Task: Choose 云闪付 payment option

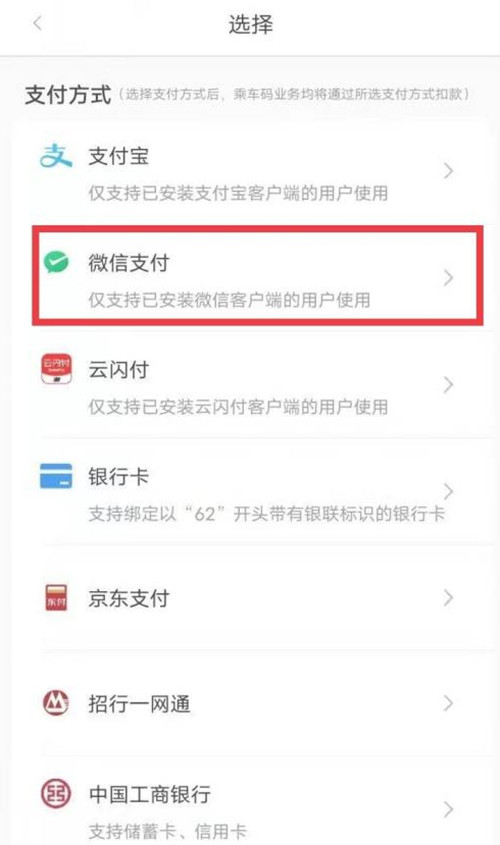Action: 251,386
